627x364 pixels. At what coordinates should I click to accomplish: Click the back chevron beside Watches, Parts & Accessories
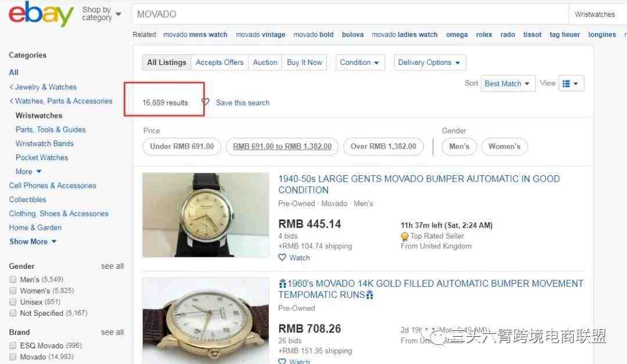point(11,101)
